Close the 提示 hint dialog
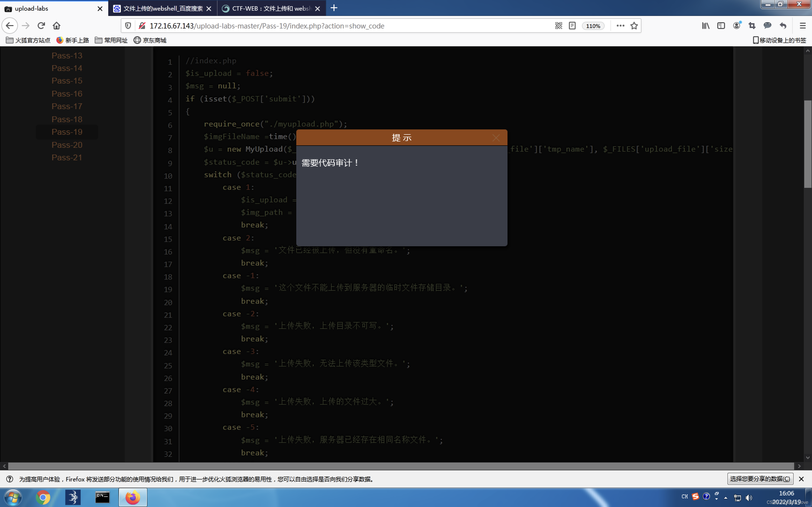812x507 pixels. 496,138
